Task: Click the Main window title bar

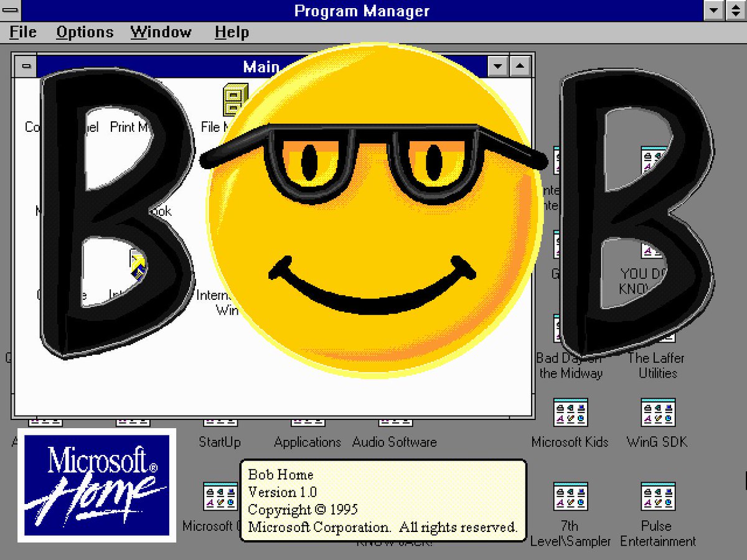Action: [x=261, y=66]
